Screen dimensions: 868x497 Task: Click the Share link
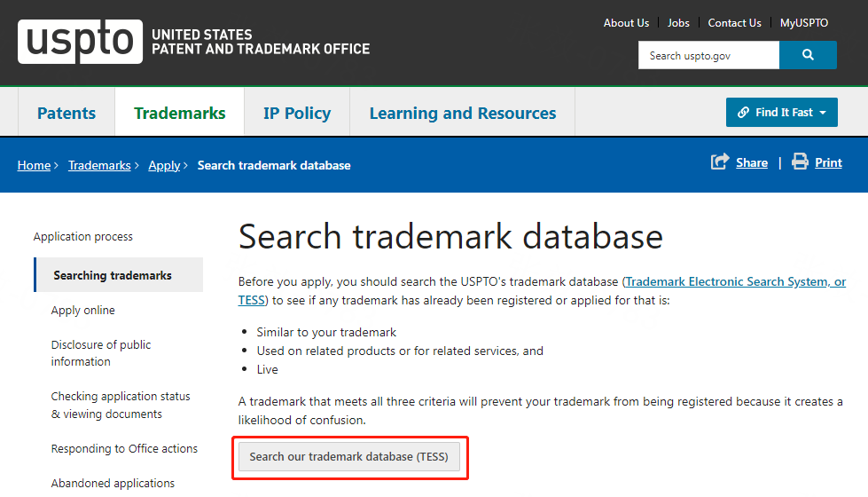pyautogui.click(x=752, y=162)
